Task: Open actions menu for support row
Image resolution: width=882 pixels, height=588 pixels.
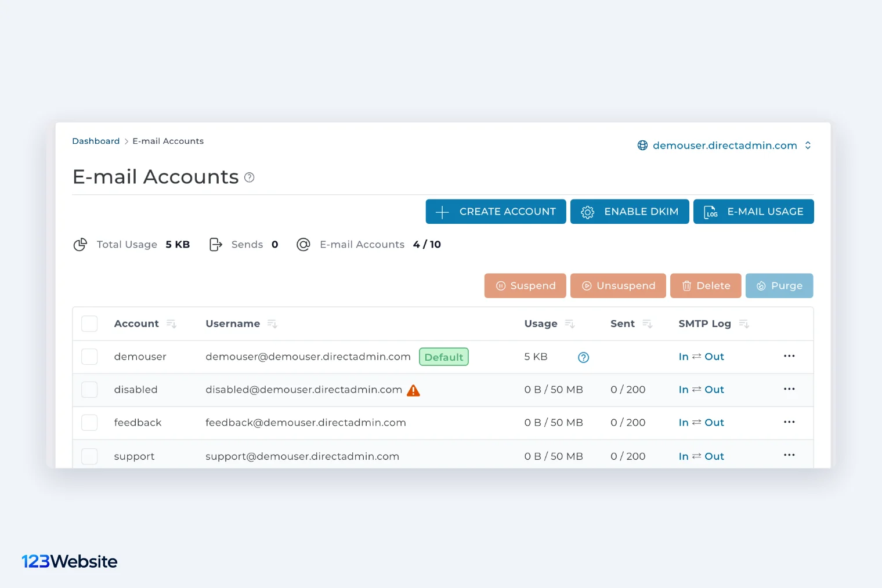Action: coord(789,455)
